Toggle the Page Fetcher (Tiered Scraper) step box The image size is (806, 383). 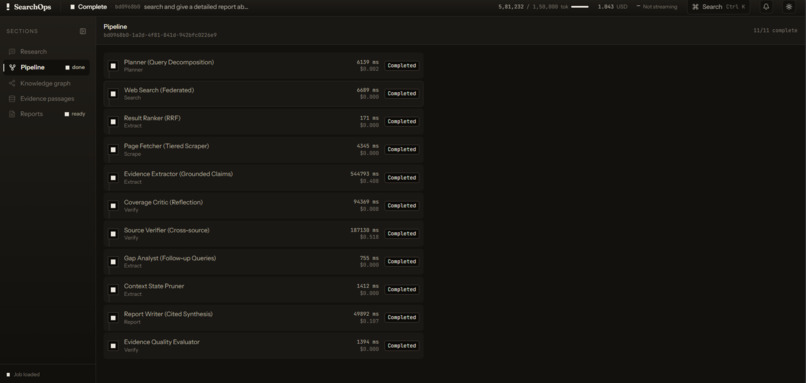(x=113, y=150)
